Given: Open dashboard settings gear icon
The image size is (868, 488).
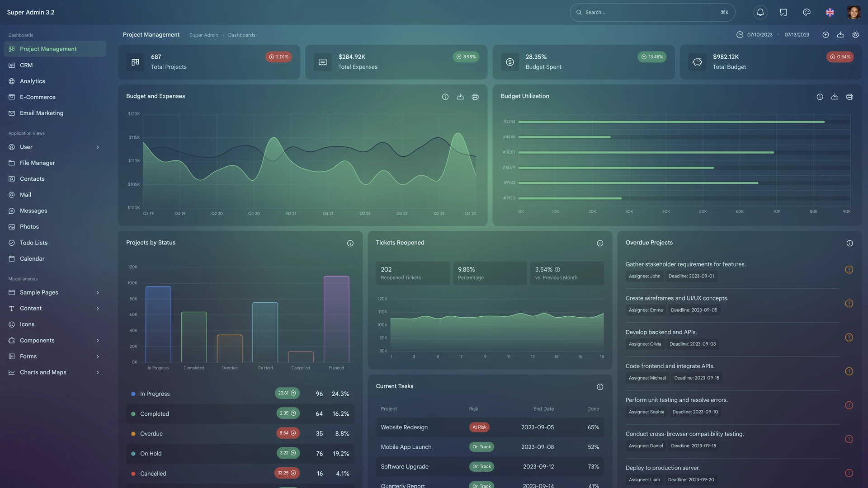Looking at the screenshot, I should pyautogui.click(x=855, y=35).
